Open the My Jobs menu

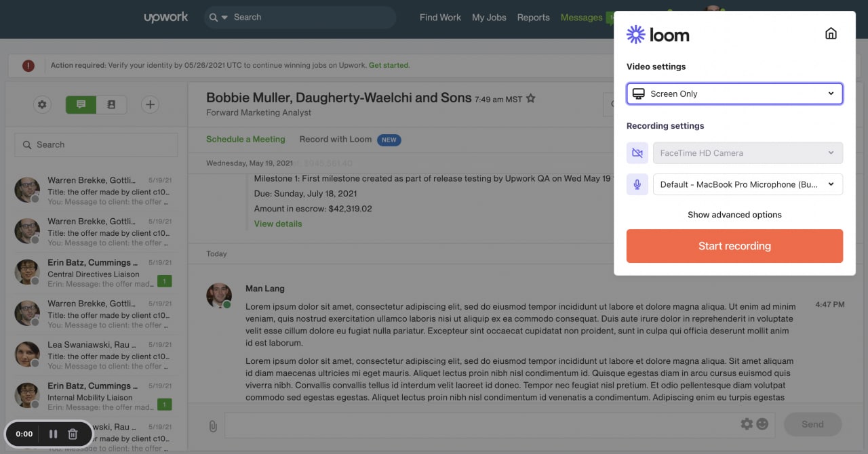click(489, 18)
